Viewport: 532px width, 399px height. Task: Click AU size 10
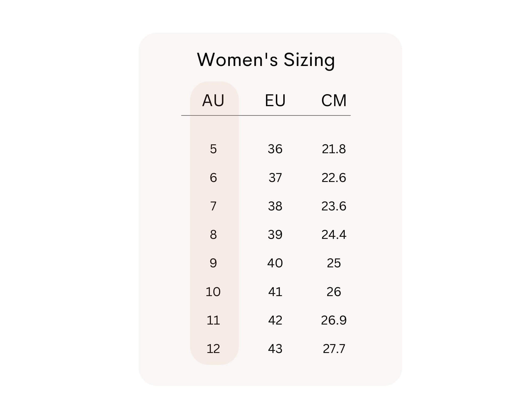213,292
